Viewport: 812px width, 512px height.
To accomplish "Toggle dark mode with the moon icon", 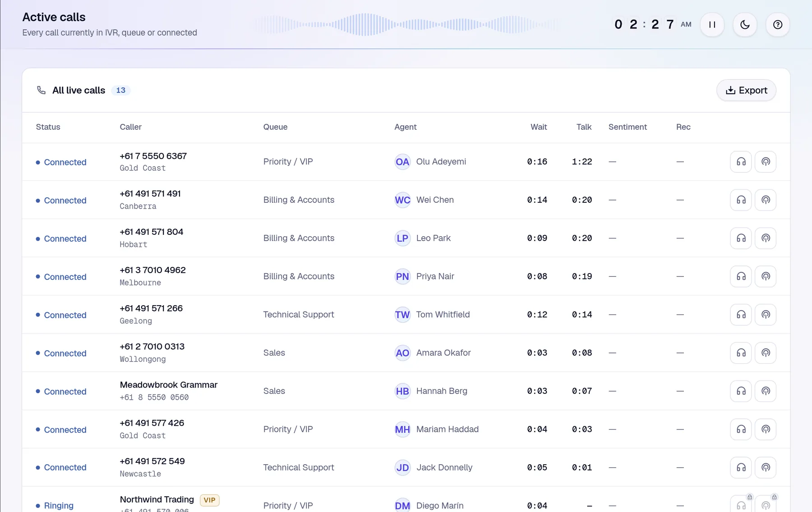I will [745, 25].
